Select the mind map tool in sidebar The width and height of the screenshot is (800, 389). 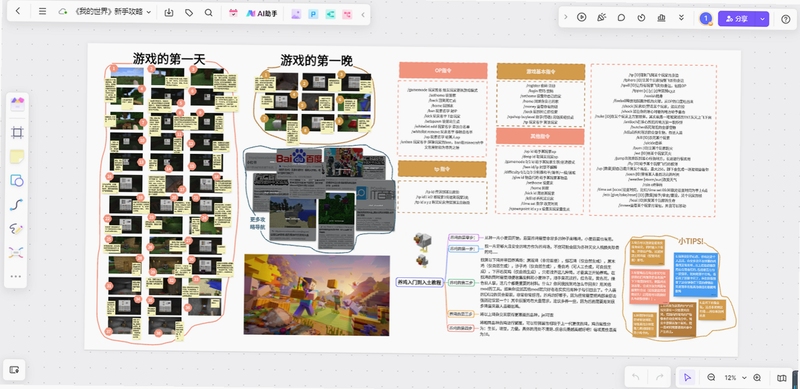click(16, 252)
